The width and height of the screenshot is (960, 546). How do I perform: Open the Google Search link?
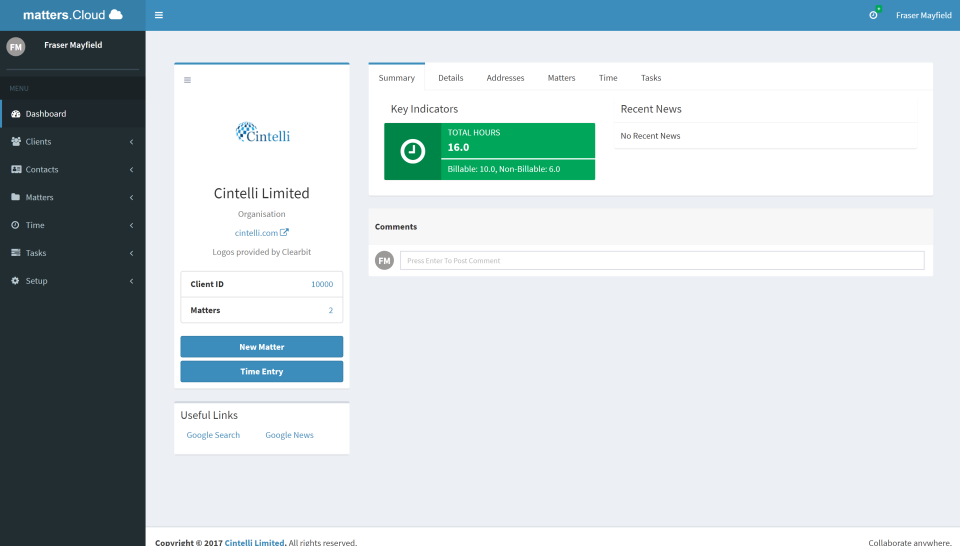coord(213,435)
